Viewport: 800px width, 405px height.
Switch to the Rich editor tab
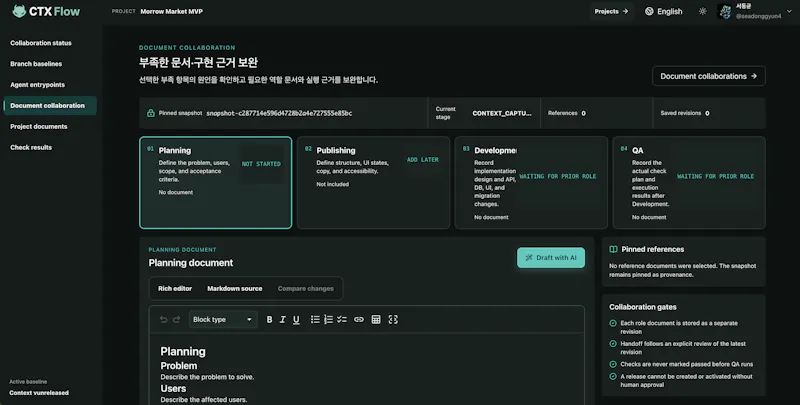point(175,289)
